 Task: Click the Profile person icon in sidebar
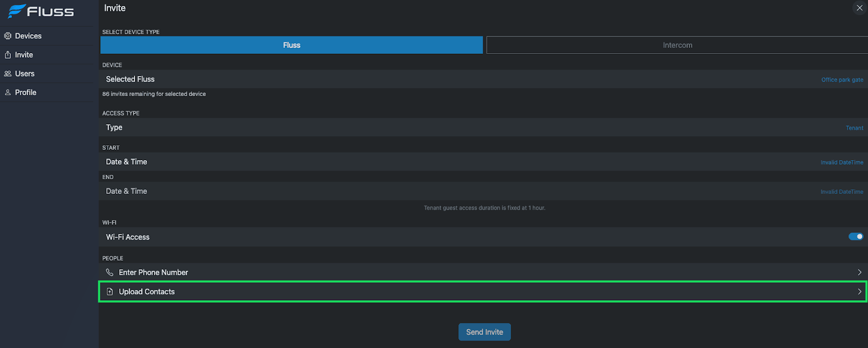point(8,93)
